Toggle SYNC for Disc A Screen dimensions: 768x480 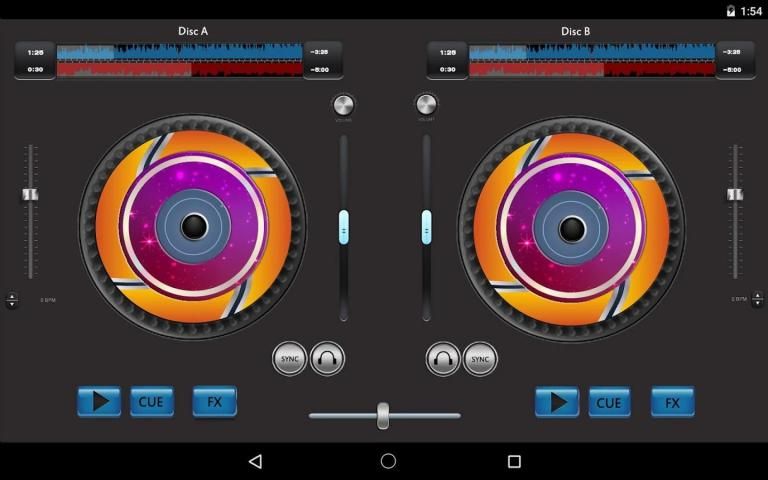coord(290,358)
